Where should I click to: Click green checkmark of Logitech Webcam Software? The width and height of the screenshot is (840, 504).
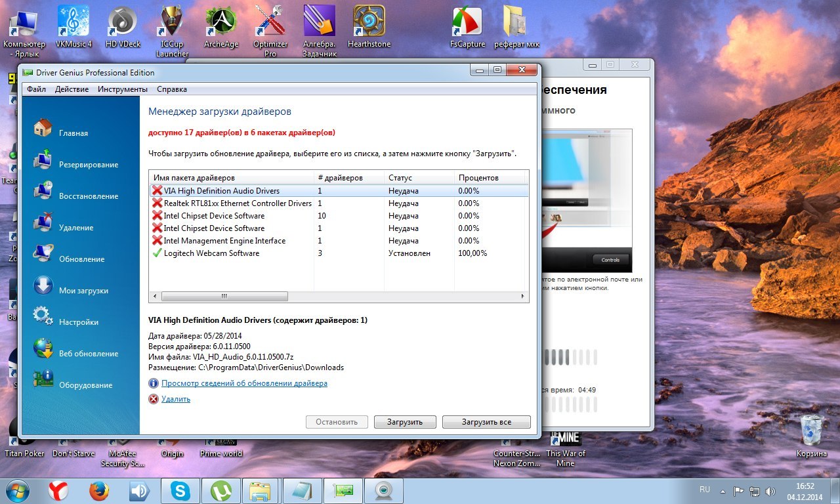point(157,253)
